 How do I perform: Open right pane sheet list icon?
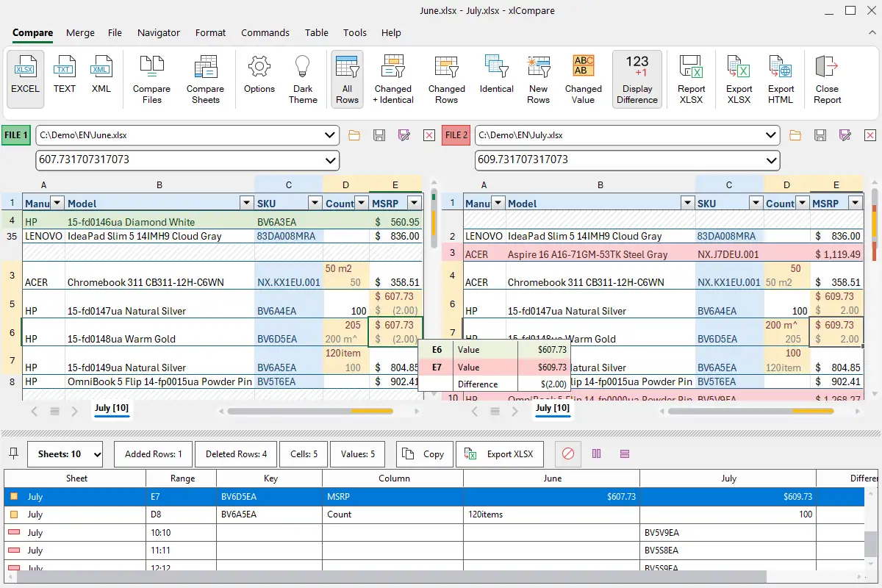pos(495,412)
